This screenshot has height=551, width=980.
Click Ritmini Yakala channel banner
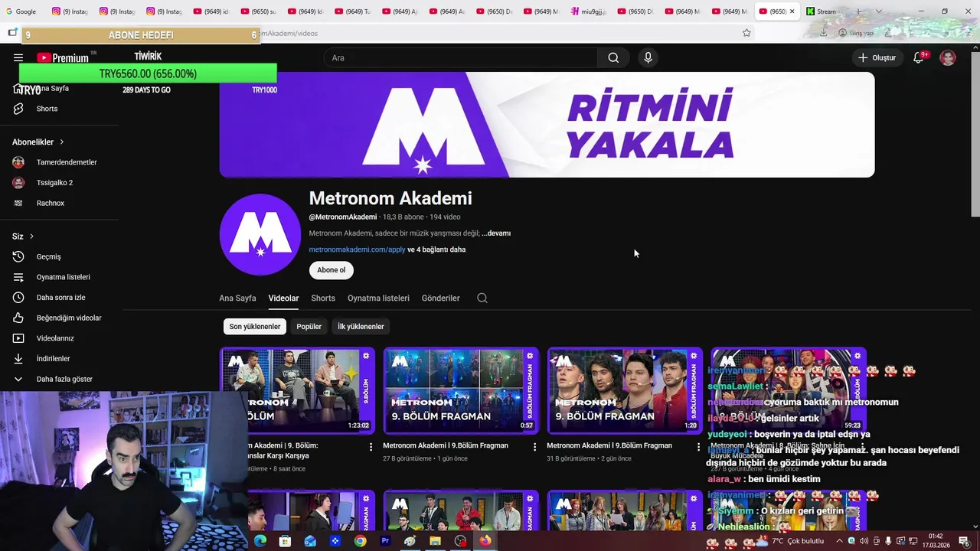click(x=547, y=125)
